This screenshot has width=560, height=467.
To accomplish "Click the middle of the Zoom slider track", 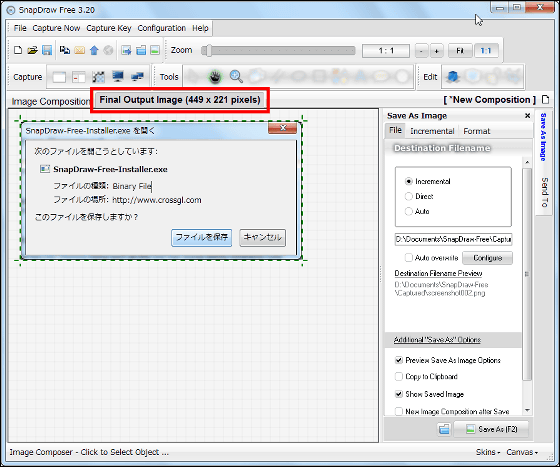I will [x=278, y=50].
